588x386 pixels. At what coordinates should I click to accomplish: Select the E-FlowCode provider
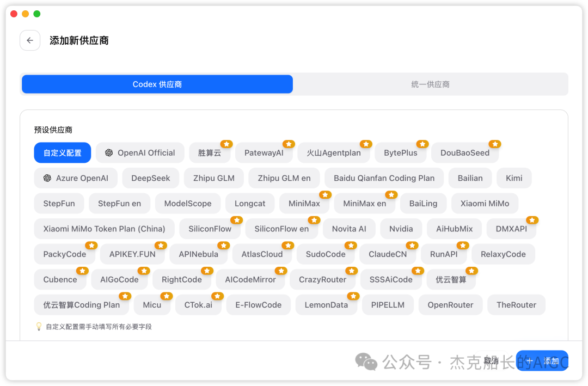(x=259, y=305)
